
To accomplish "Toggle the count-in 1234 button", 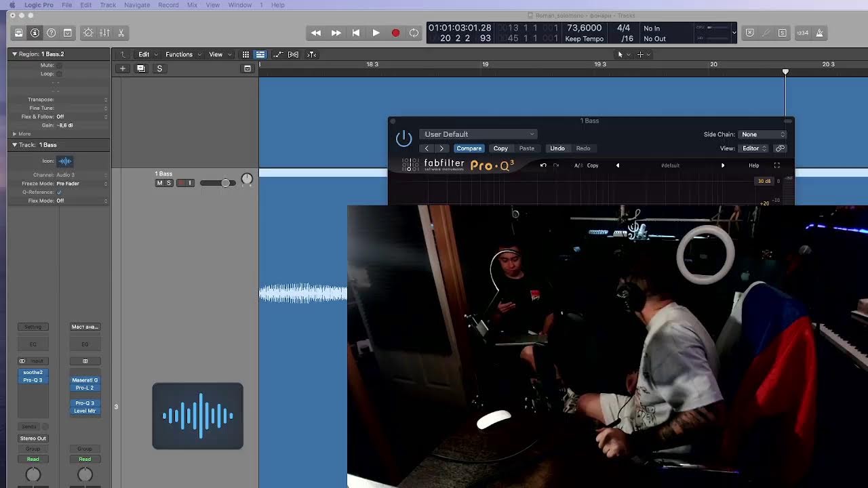I will click(802, 33).
